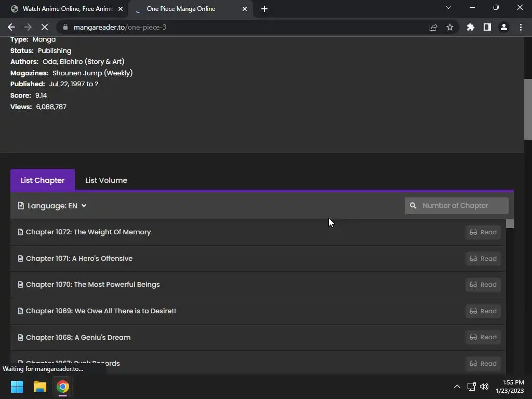The width and height of the screenshot is (532, 399).
Task: Go back to the previous page
Action: [11, 27]
